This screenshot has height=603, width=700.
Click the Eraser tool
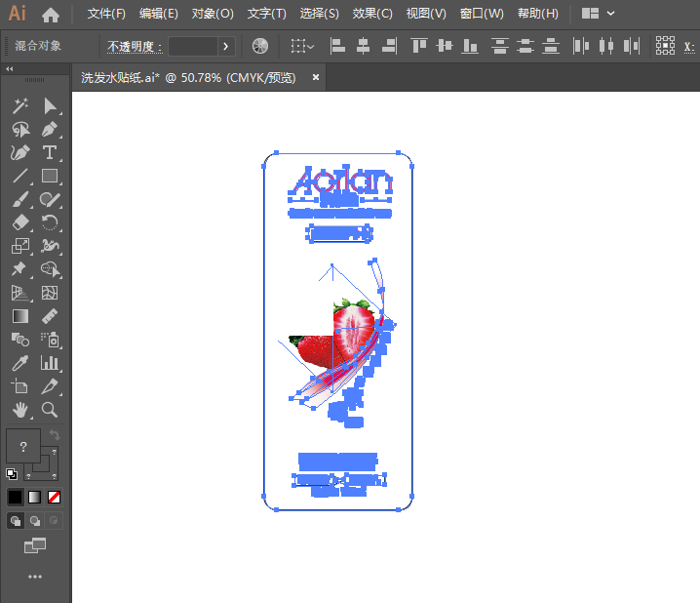[20, 222]
